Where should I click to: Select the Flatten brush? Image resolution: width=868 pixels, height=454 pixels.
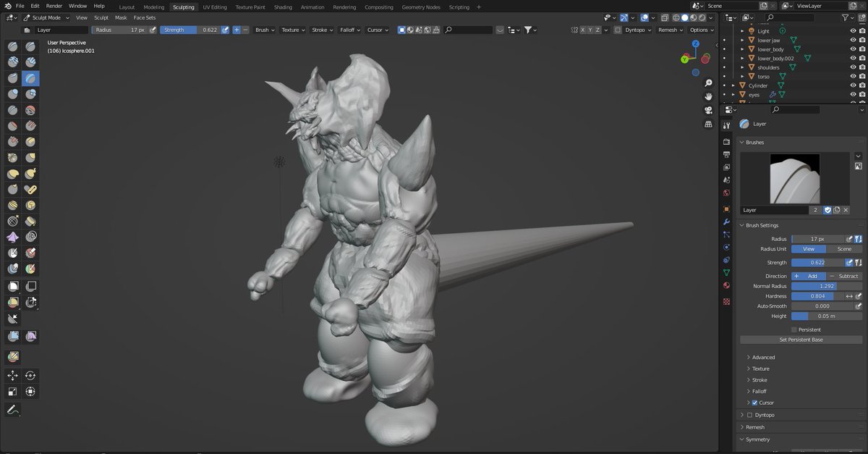(x=13, y=126)
